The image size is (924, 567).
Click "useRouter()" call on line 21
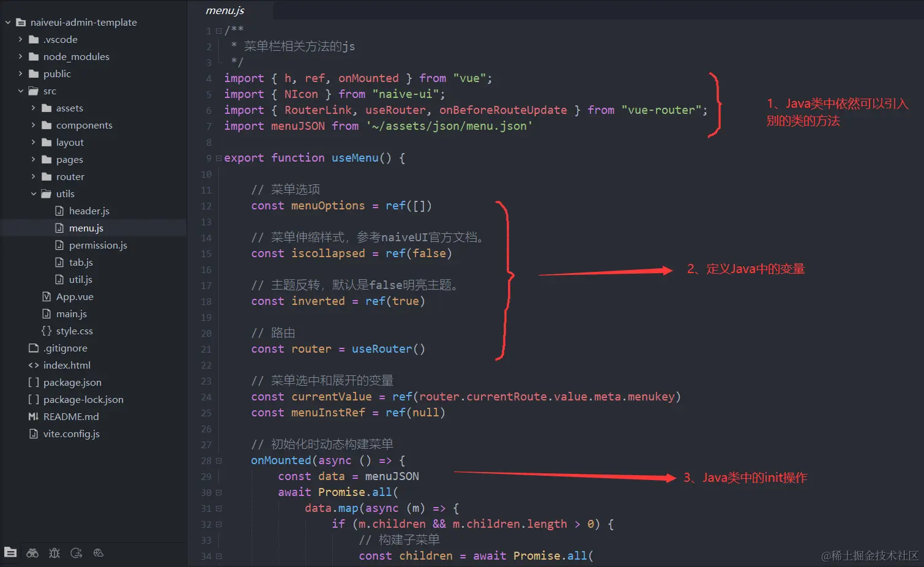tap(388, 349)
